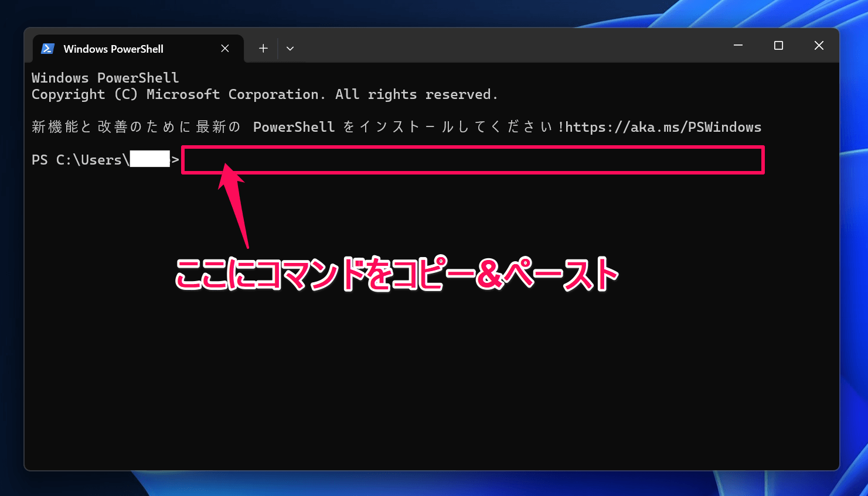
Task: Click the PowerShell icon in the tab
Action: 47,49
